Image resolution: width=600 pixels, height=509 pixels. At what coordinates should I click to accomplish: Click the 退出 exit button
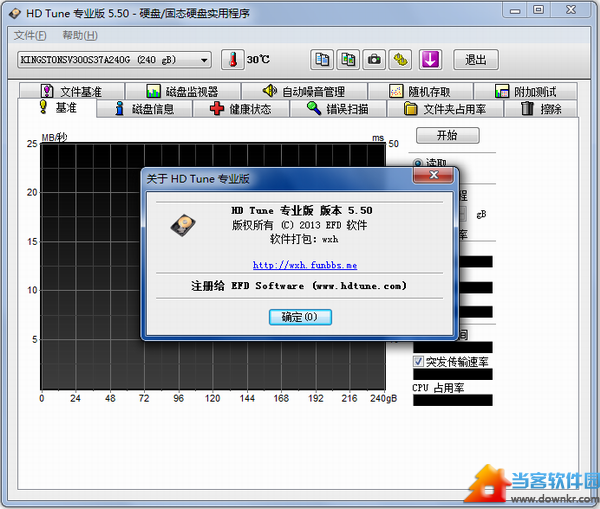[476, 60]
